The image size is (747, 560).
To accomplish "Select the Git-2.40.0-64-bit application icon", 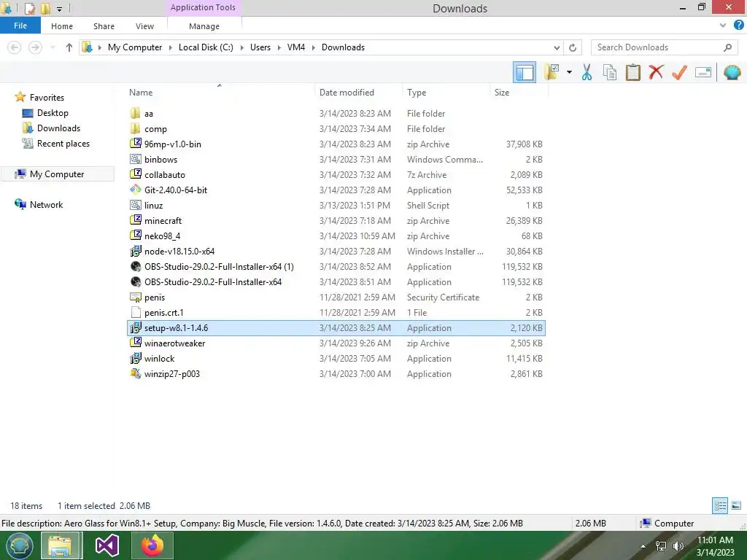I will coord(135,190).
